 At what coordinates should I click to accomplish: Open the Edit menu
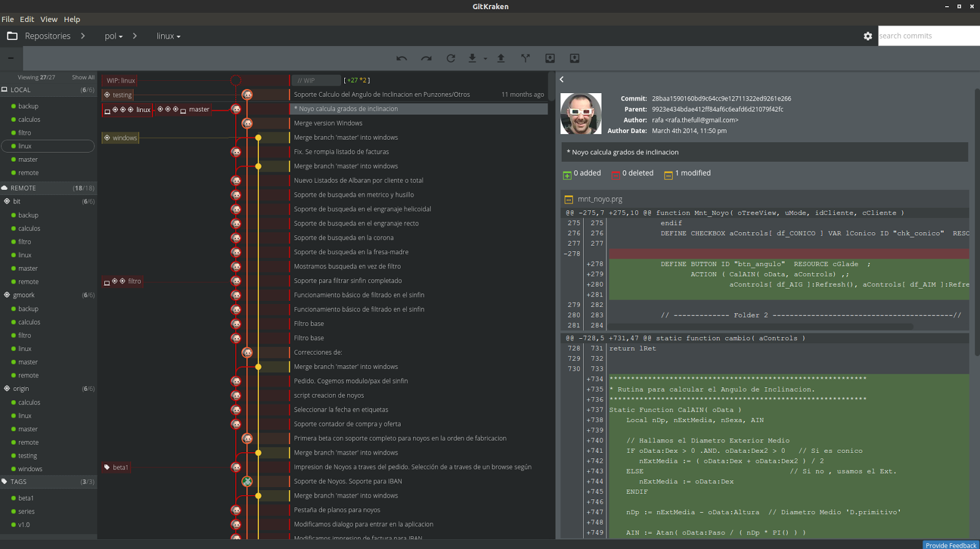(27, 19)
